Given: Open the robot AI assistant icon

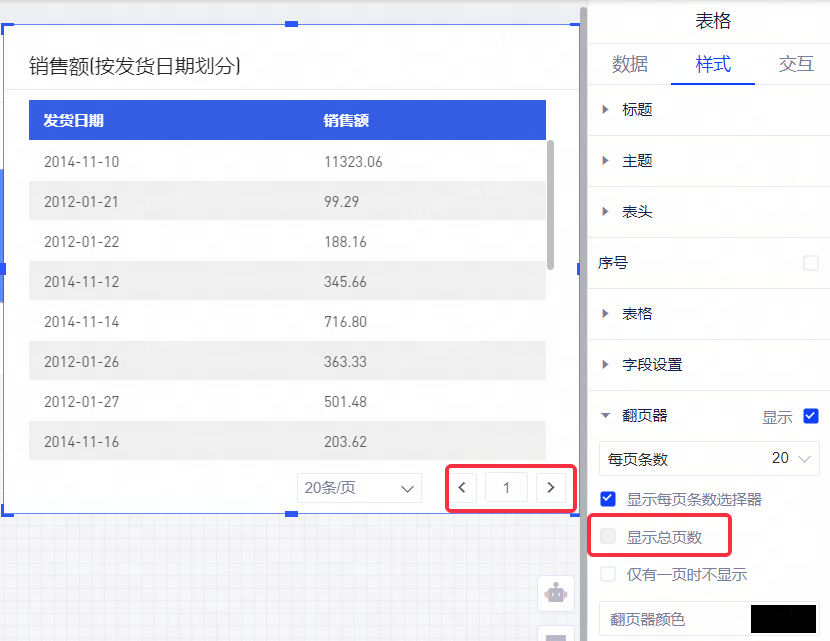Looking at the screenshot, I should coord(555,593).
